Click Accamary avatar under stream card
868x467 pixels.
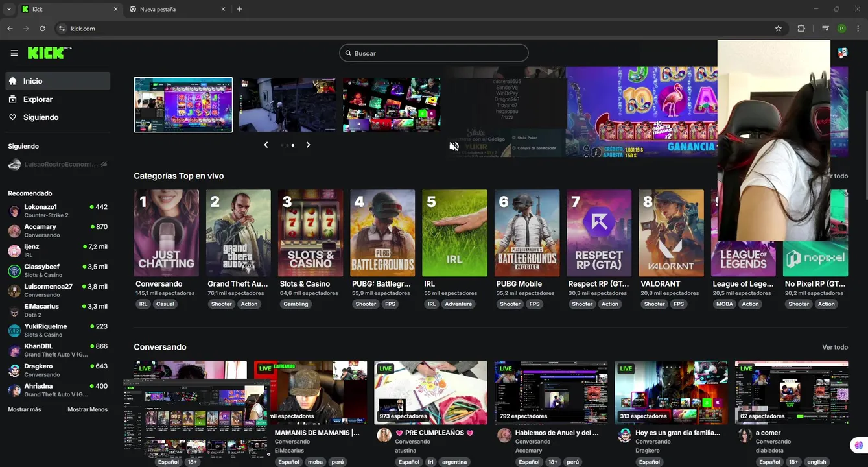coord(504,435)
